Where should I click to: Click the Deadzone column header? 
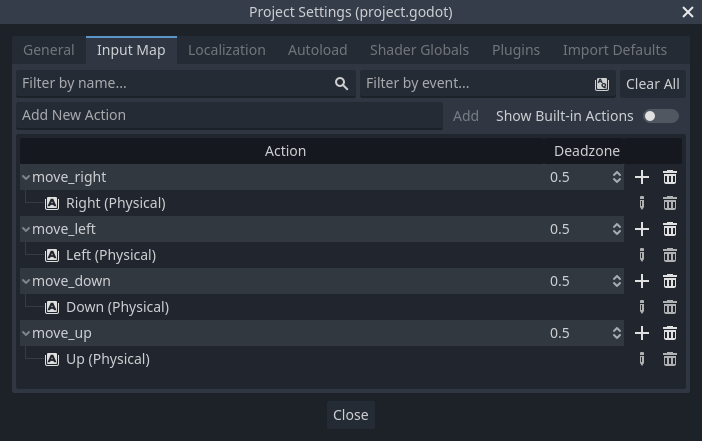[586, 151]
